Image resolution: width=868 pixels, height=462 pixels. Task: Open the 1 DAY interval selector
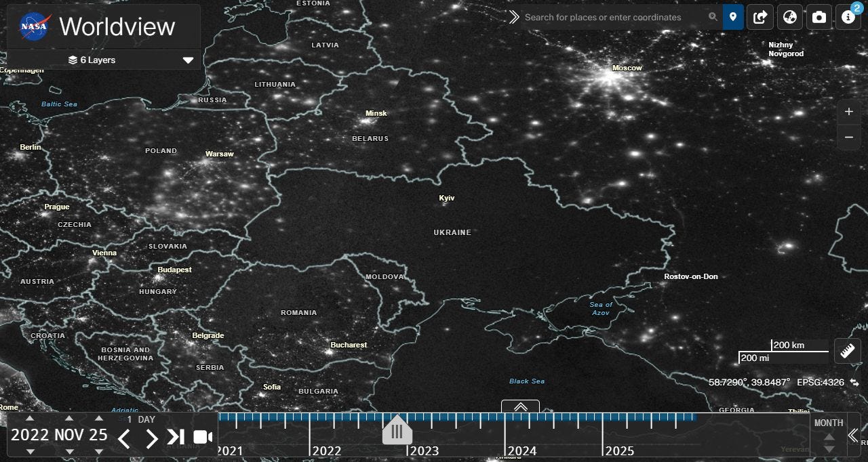point(141,420)
